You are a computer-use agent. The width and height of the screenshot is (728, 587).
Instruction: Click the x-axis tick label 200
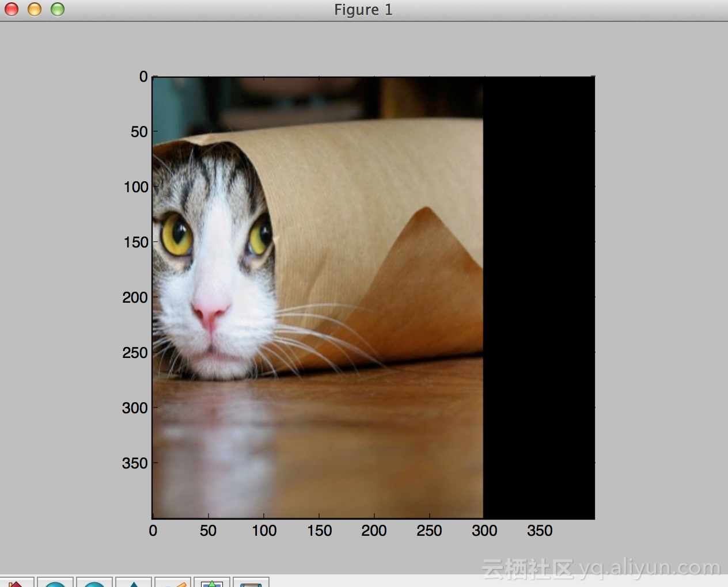click(374, 531)
